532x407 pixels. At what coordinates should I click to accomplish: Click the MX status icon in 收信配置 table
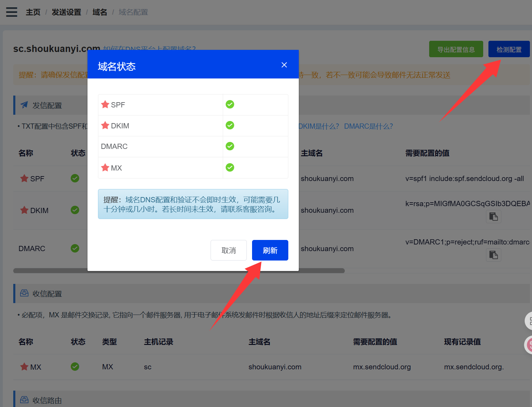pyautogui.click(x=75, y=367)
